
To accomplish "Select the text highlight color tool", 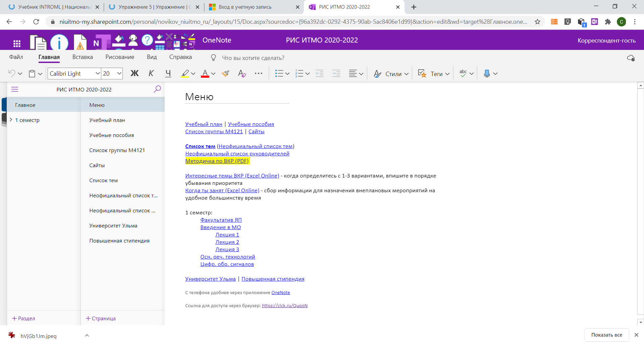I will coord(185,73).
